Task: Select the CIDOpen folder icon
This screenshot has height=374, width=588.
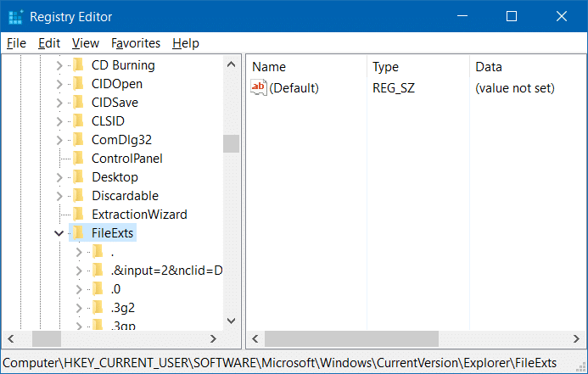Action: click(x=78, y=84)
